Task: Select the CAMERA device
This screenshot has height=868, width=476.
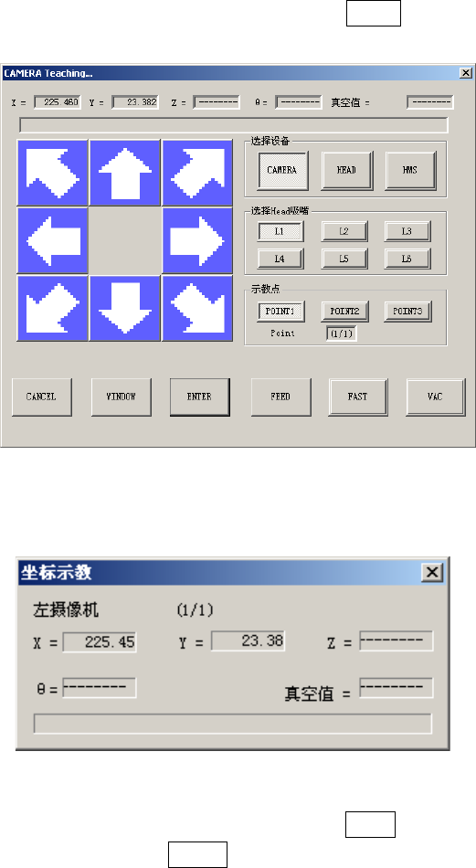Action: point(282,171)
